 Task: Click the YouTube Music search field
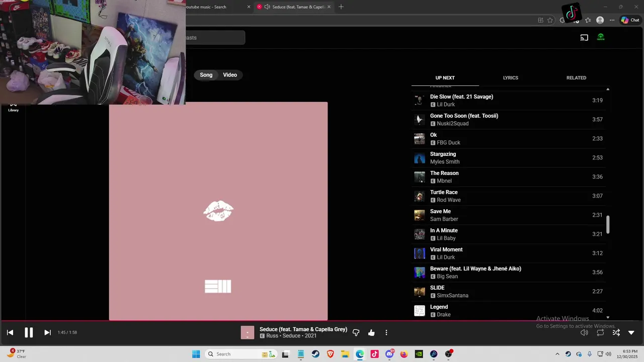coord(215,38)
